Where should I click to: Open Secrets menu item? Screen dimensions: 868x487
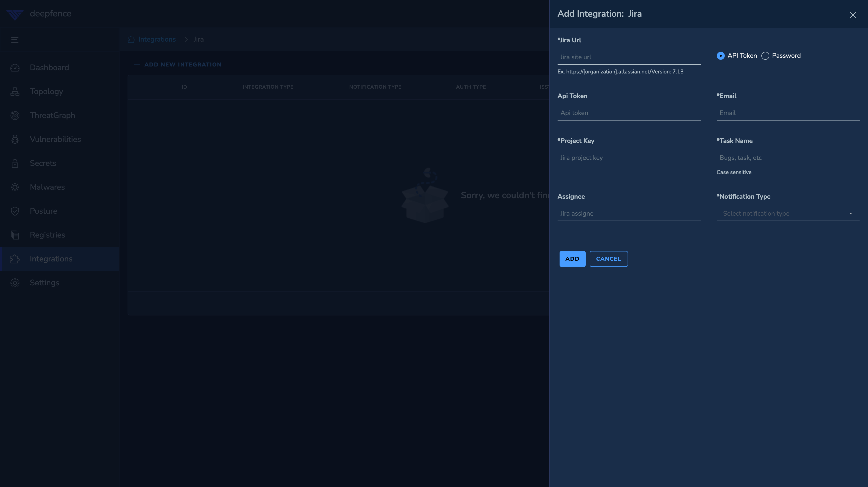60,163
